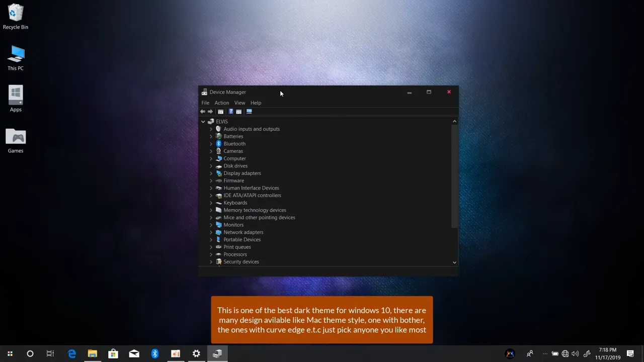Click the Show/Hide Console Tree toolbar icon

click(220, 112)
